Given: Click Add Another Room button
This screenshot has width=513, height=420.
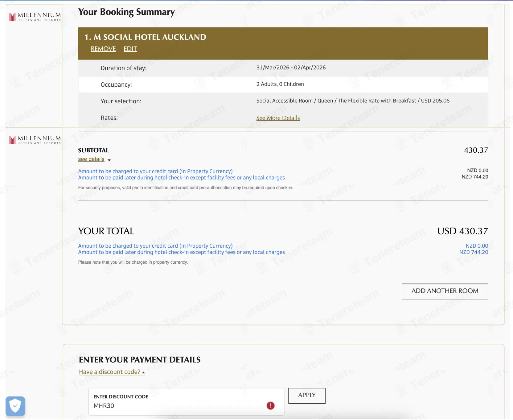Looking at the screenshot, I should click(x=445, y=291).
